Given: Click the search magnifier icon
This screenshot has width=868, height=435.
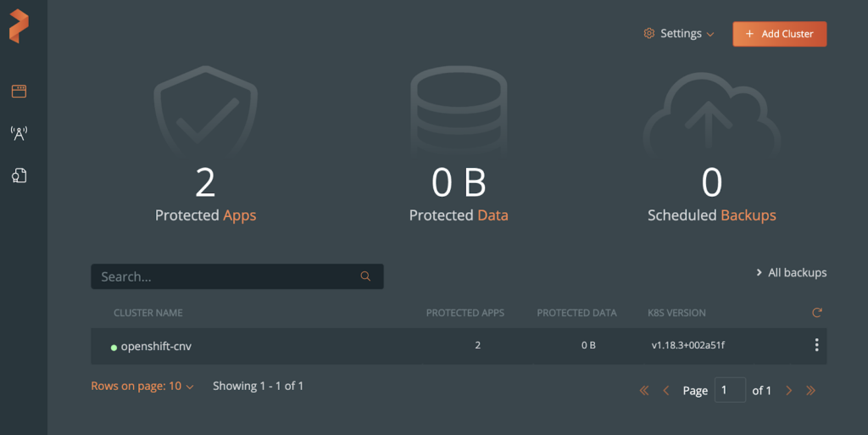Looking at the screenshot, I should coord(365,276).
